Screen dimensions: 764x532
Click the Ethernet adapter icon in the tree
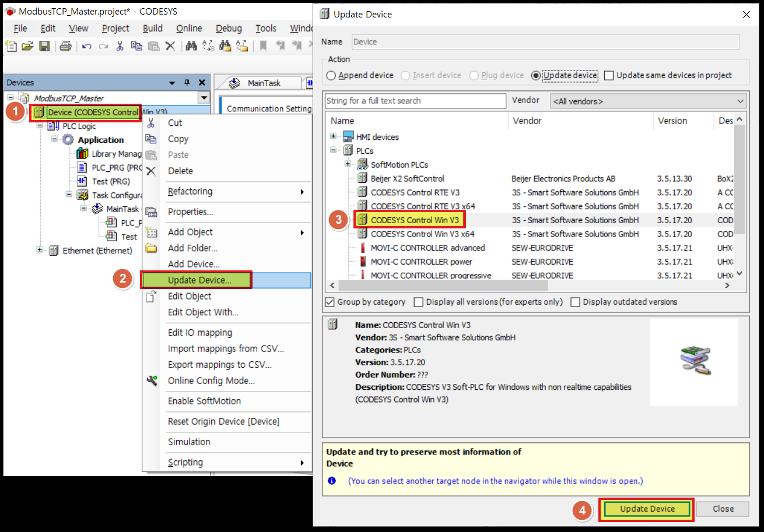pos(54,251)
